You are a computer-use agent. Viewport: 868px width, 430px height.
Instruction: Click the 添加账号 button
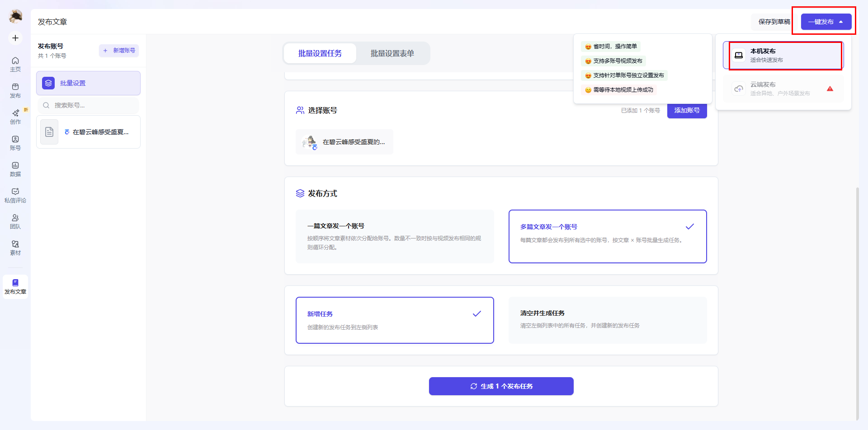pos(687,110)
